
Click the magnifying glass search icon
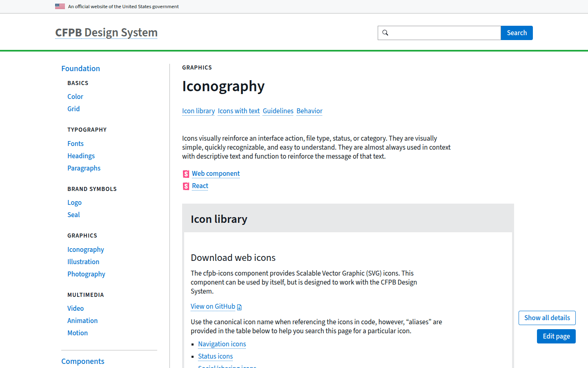tap(385, 33)
